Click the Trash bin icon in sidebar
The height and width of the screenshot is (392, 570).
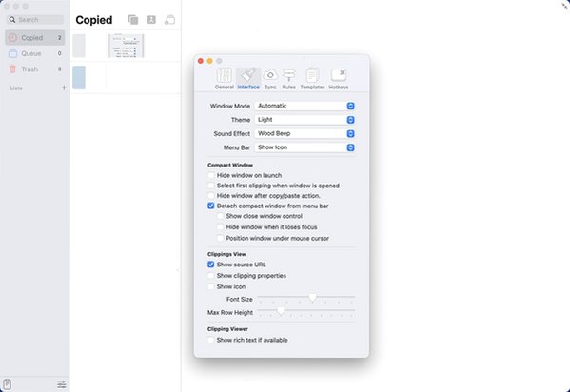(12, 69)
